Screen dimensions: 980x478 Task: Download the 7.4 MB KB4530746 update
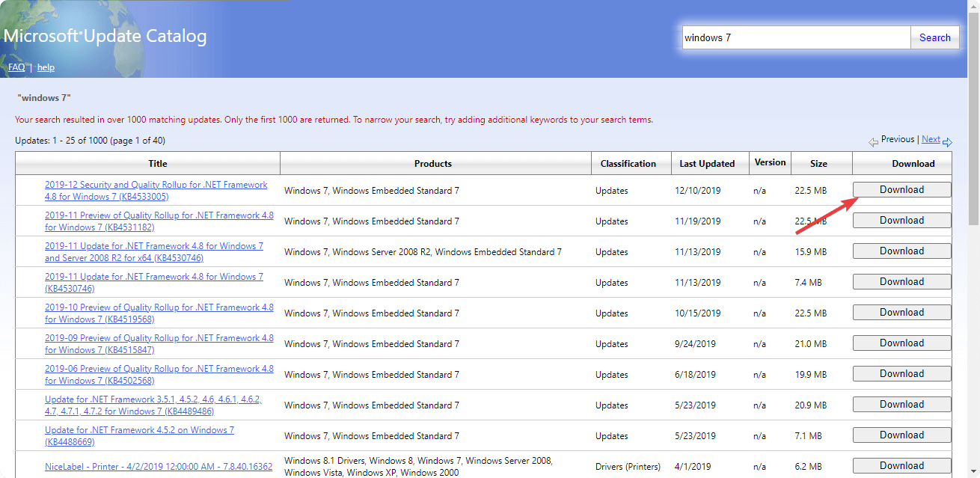[x=902, y=282]
